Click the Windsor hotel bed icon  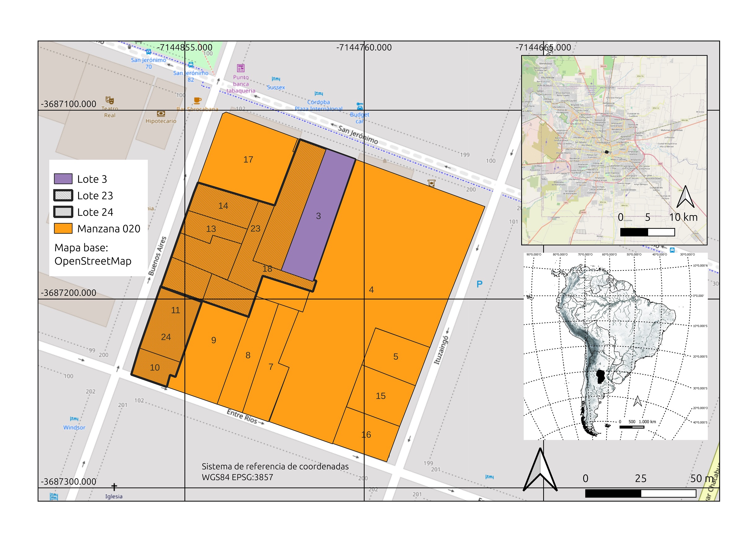tap(74, 419)
